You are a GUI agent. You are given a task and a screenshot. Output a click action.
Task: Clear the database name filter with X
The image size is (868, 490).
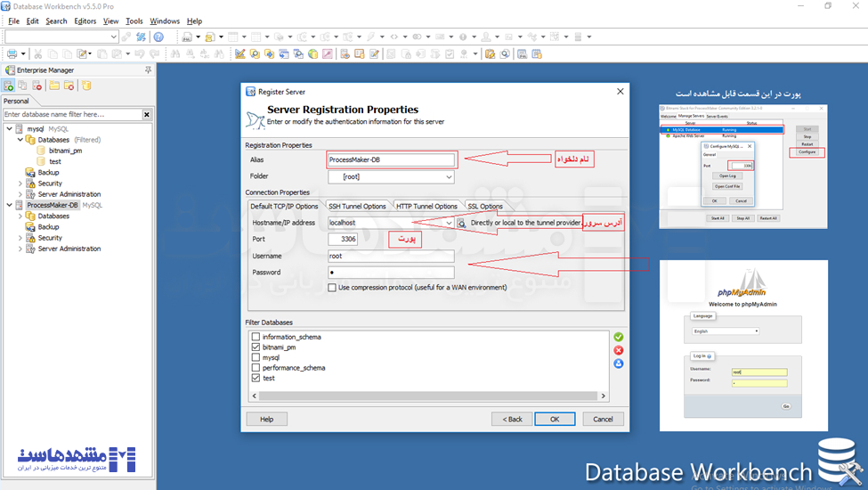147,115
